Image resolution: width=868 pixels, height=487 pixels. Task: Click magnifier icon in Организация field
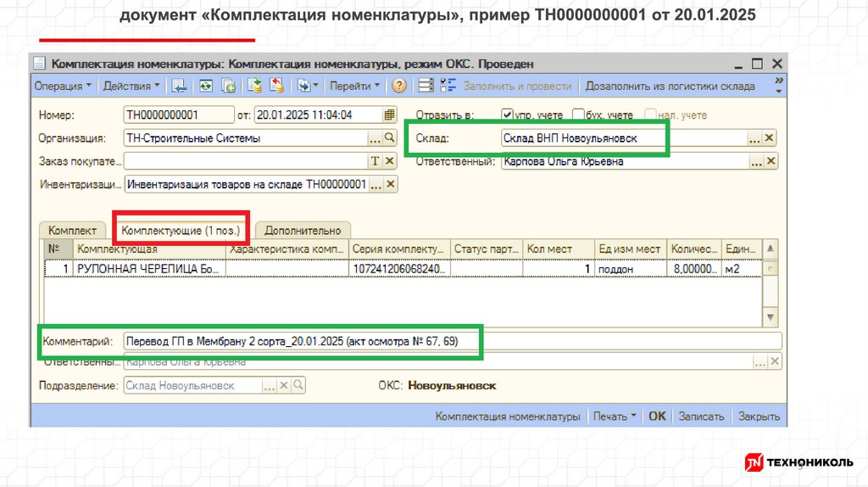pyautogui.click(x=390, y=138)
